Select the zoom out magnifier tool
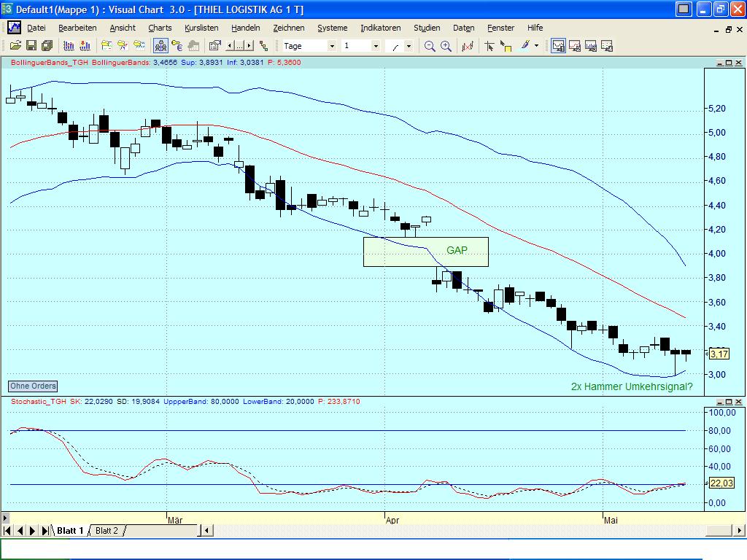Image resolution: width=747 pixels, height=560 pixels. pos(428,45)
